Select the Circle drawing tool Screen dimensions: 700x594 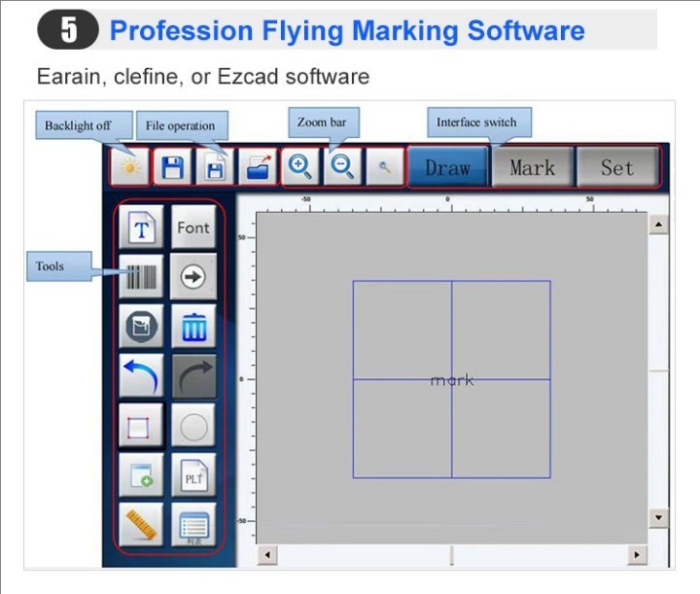point(193,425)
